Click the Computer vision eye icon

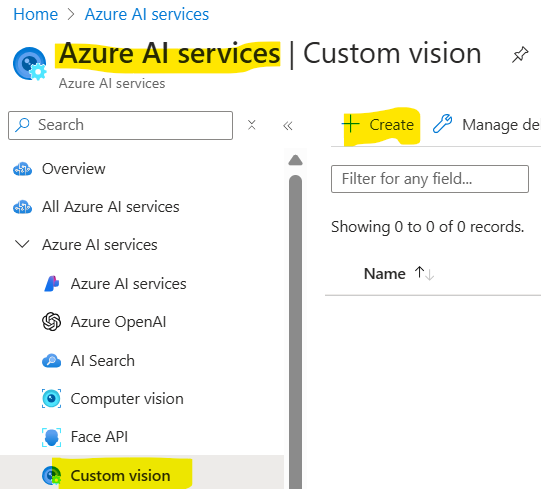click(x=52, y=399)
